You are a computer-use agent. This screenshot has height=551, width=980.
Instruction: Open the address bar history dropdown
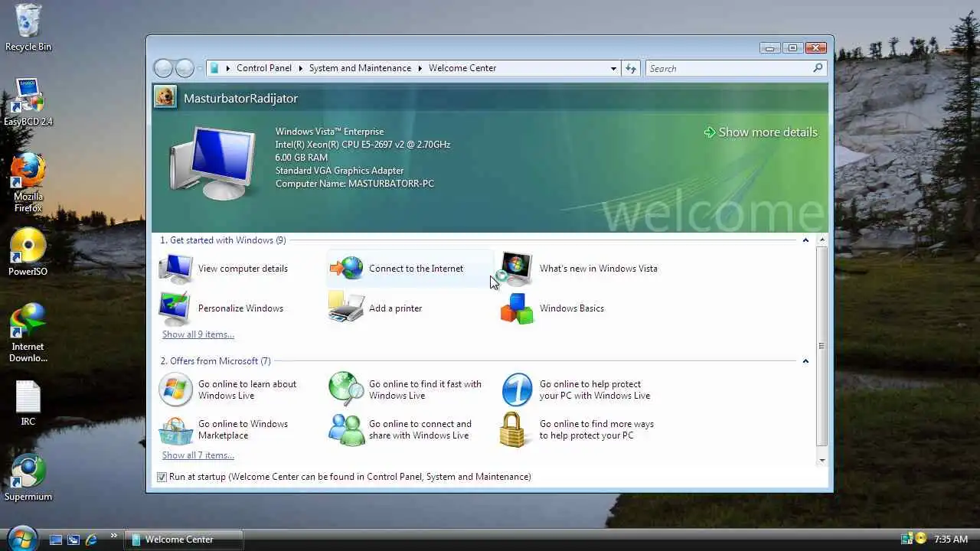pos(613,68)
